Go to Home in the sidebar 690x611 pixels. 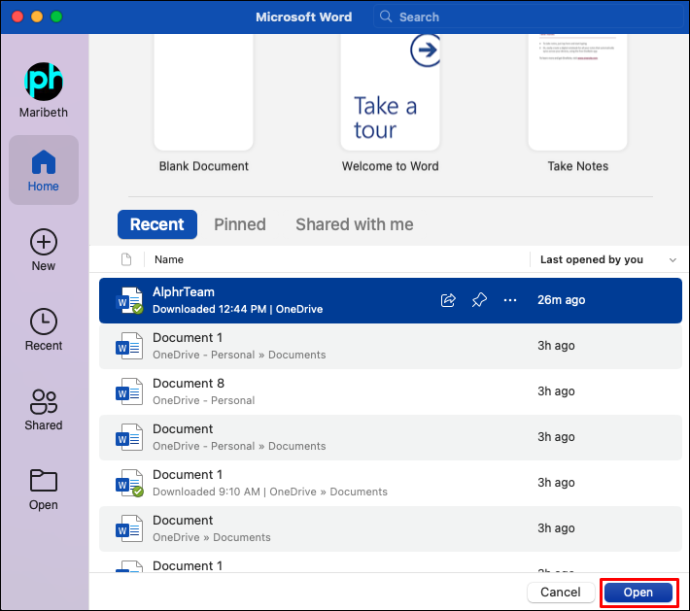coord(44,170)
